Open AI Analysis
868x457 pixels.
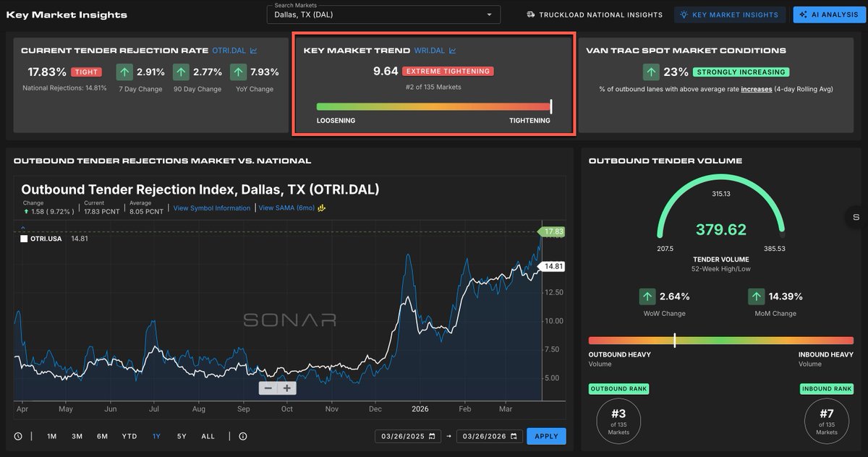[830, 14]
